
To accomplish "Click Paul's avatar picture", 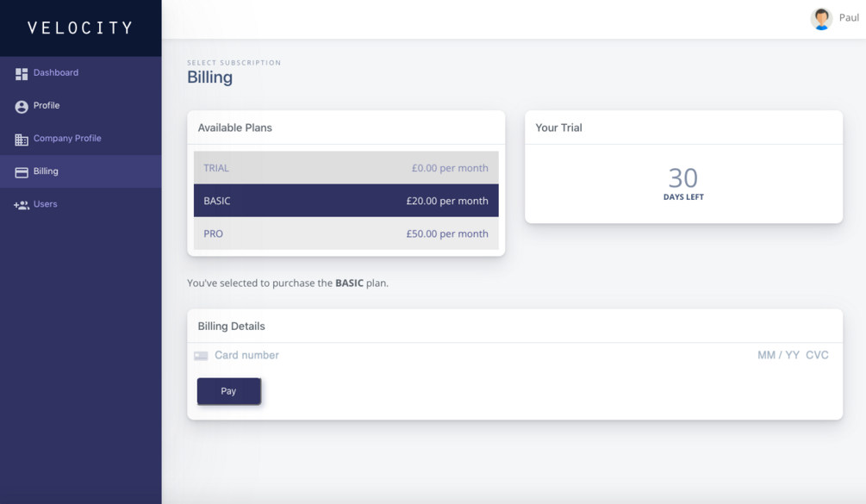I will (821, 18).
